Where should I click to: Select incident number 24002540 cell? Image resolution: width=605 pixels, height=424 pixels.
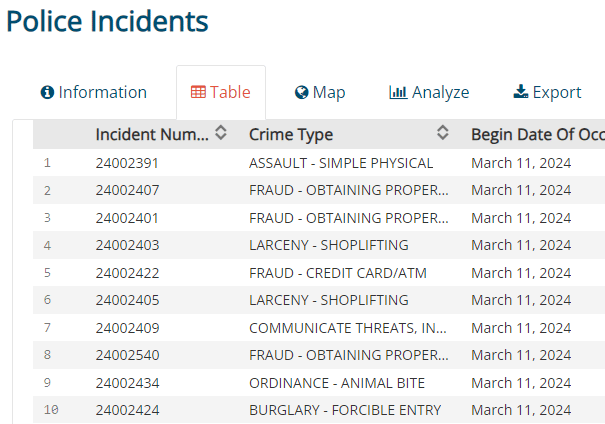(x=127, y=355)
